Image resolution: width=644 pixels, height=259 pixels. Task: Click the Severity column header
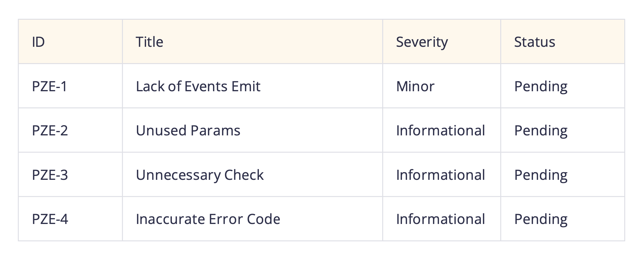pos(422,42)
